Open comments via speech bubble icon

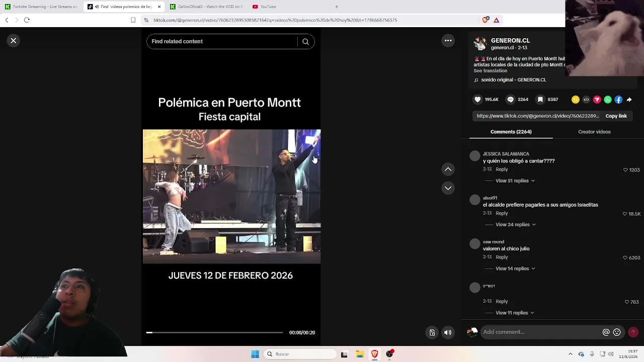[x=511, y=100]
